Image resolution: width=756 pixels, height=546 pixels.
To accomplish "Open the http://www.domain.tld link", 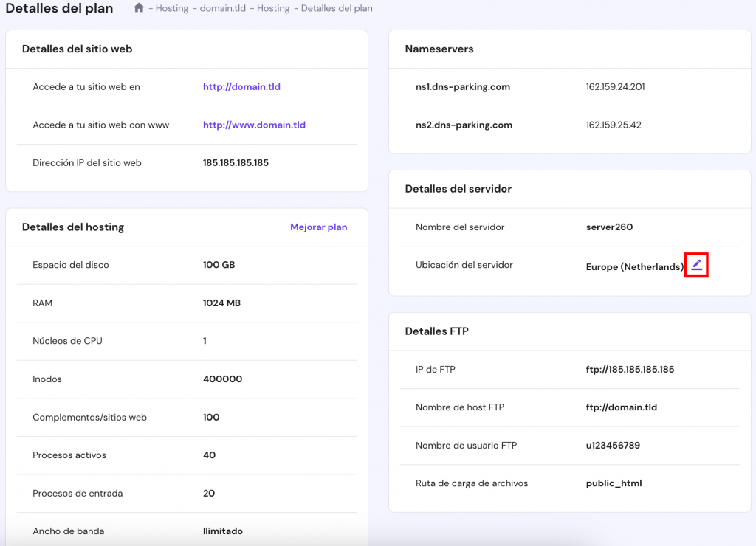I will (254, 125).
